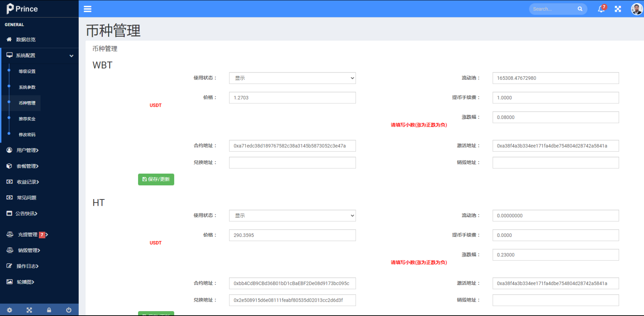The height and width of the screenshot is (316, 644).
Task: Select the 用户管理 user icon in sidebar
Action: [9, 150]
